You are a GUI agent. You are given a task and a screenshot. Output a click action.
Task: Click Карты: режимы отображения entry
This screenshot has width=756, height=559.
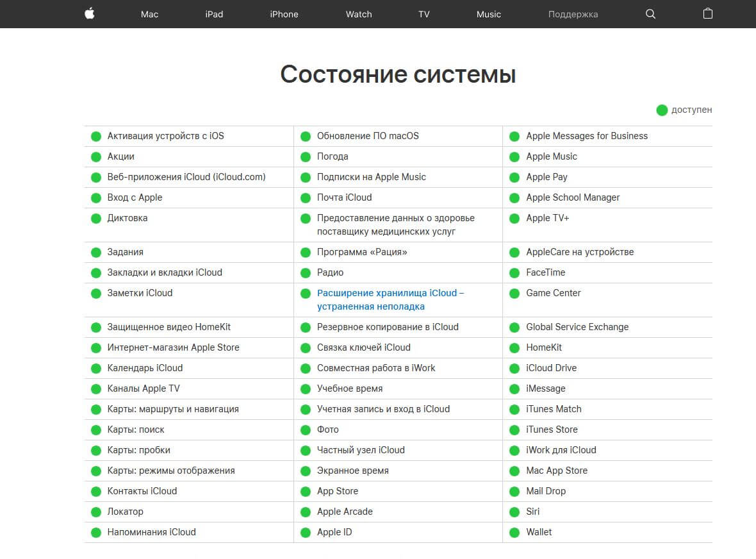(x=170, y=471)
